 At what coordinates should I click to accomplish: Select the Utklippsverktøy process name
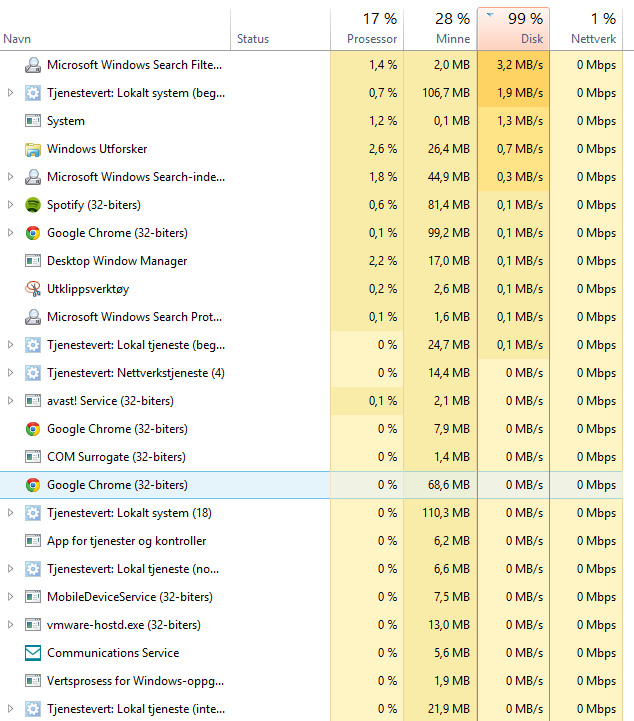pos(88,289)
